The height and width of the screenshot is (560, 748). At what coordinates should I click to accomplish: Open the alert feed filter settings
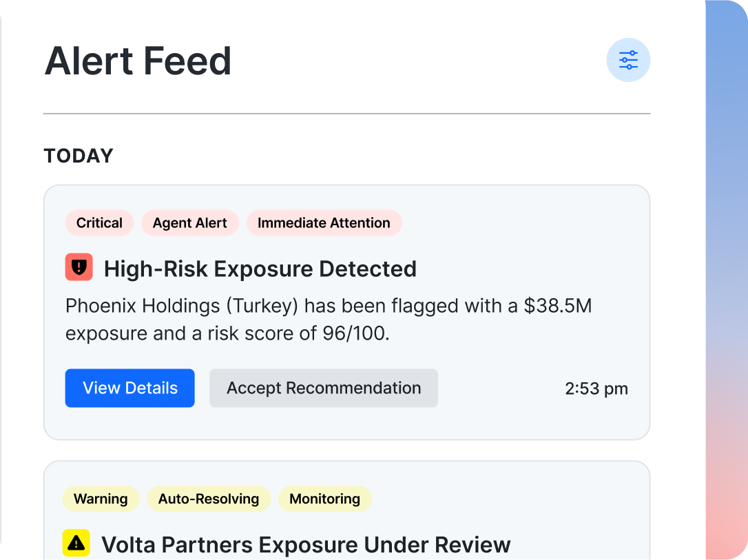tap(628, 61)
